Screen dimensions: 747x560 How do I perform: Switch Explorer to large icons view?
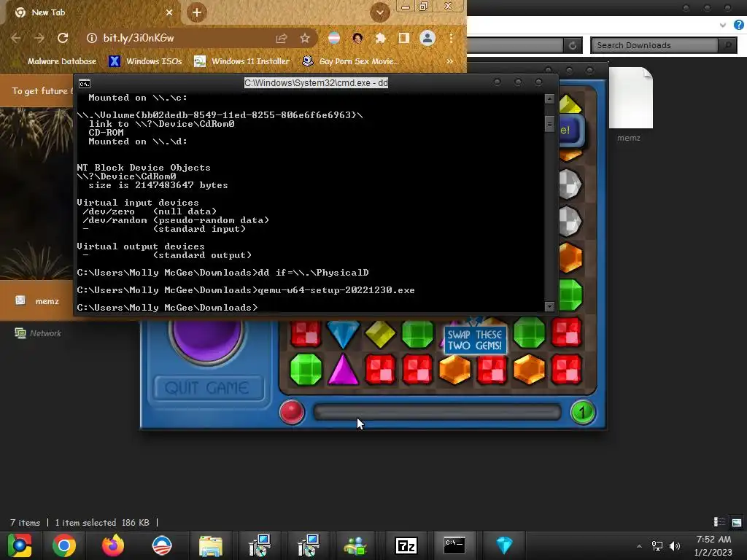(737, 522)
